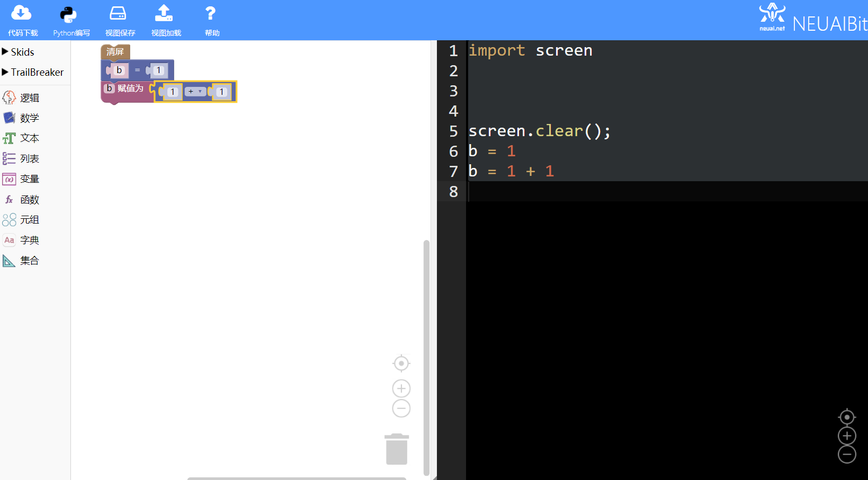The width and height of the screenshot is (868, 480).
Task: Click the number 1 in the comparison block
Action: pos(158,70)
